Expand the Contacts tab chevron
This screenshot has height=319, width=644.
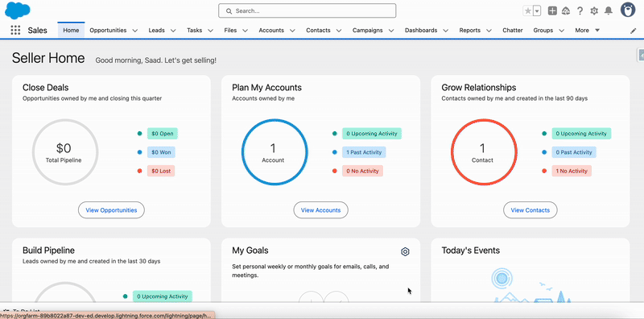339,31
